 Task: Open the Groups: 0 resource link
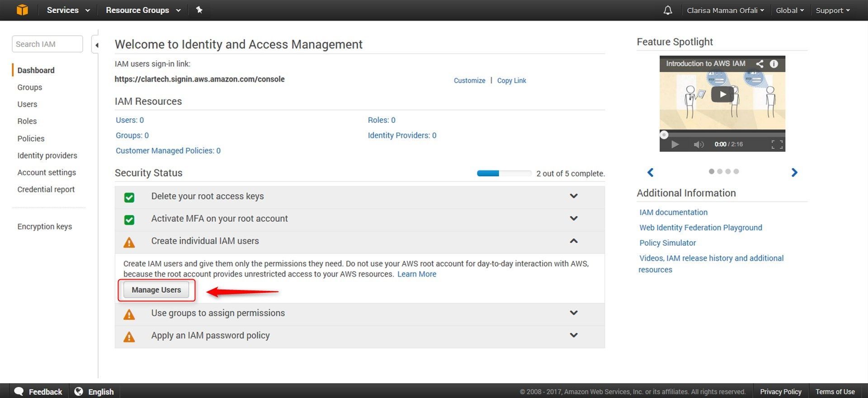(x=132, y=135)
